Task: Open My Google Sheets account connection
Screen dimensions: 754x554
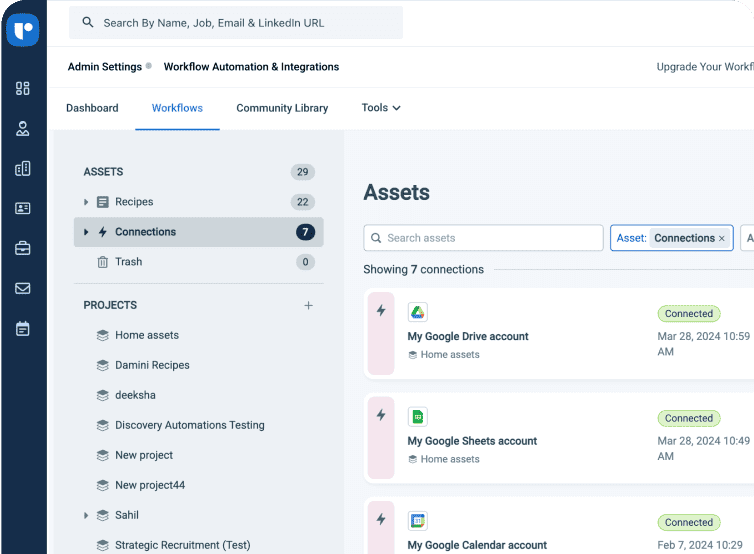Action: [x=472, y=441]
